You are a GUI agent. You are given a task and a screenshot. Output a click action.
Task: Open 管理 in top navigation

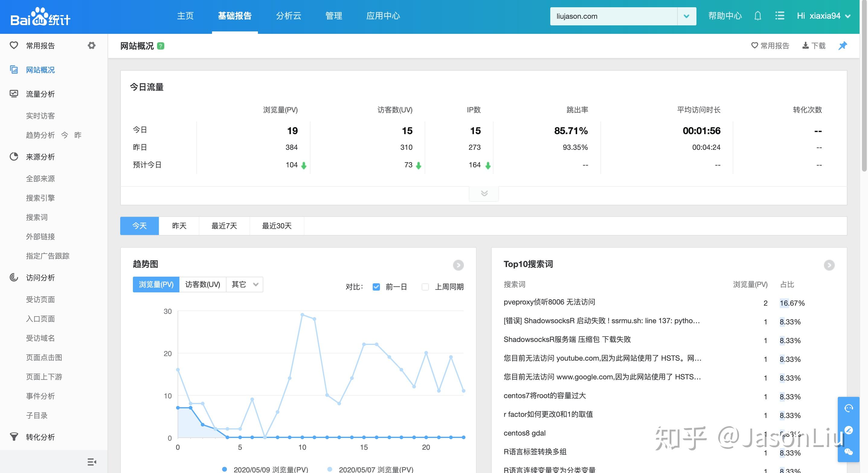[x=334, y=16]
